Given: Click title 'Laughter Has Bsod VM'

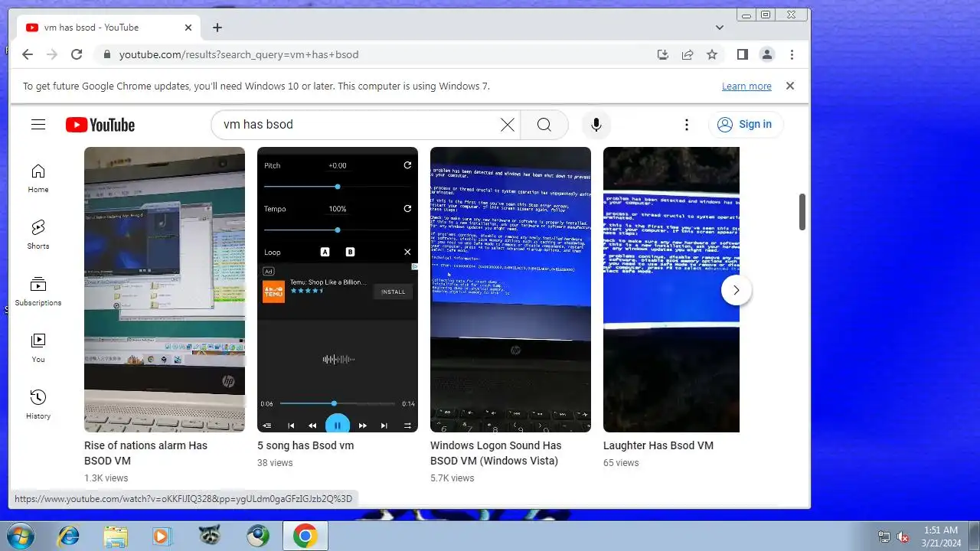Looking at the screenshot, I should 658,445.
